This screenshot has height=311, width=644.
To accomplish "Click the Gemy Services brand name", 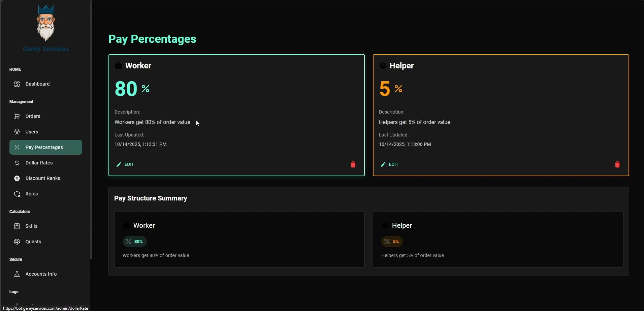I will (46, 49).
